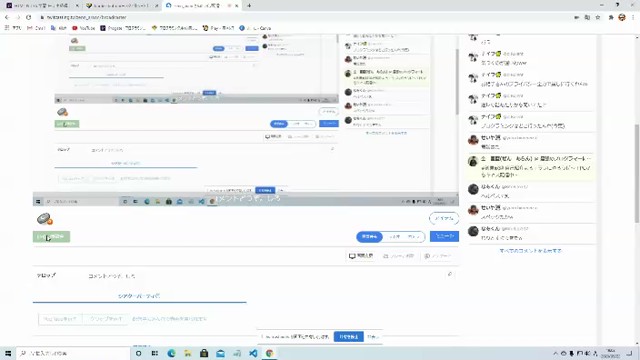Reload the page with Chrome's refresh icon
Image resolution: width=640 pixels, height=360 pixels.
click(29, 17)
